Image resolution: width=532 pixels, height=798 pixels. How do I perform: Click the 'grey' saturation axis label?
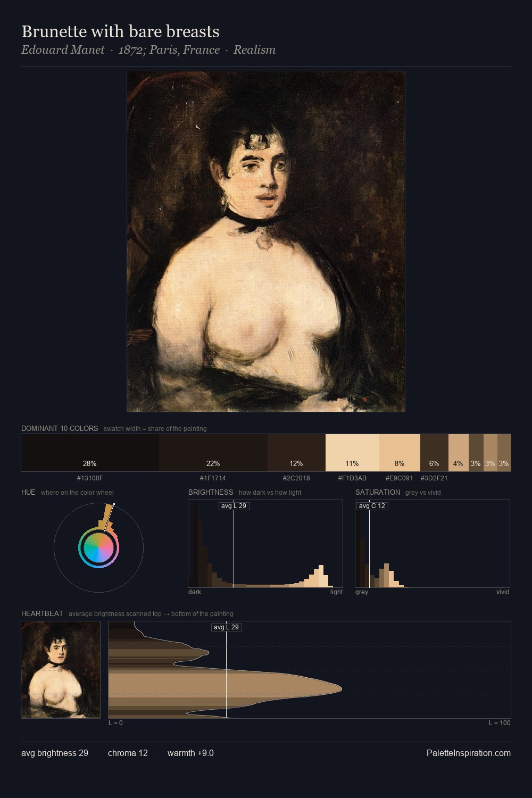click(x=362, y=592)
